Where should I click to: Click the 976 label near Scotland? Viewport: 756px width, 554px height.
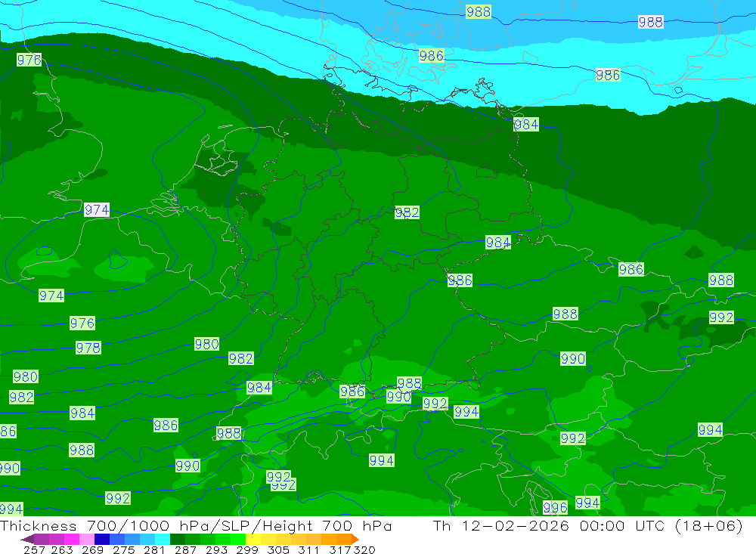(29, 60)
